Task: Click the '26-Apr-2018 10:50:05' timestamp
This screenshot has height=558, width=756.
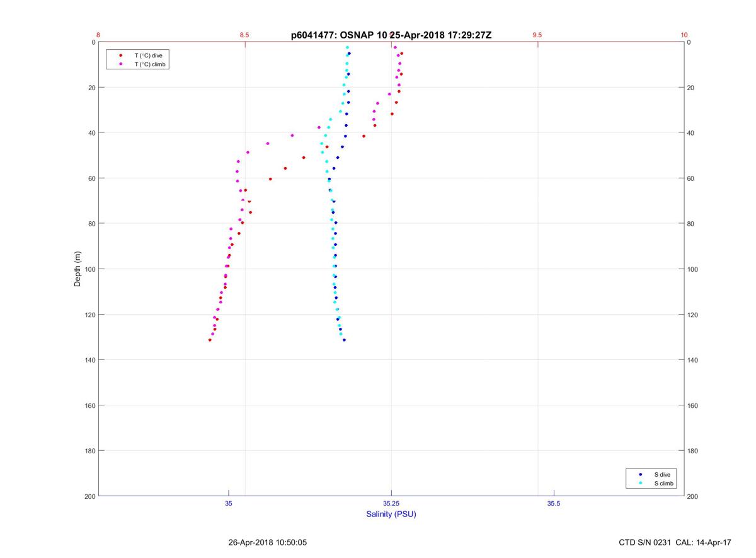Action: click(x=268, y=542)
